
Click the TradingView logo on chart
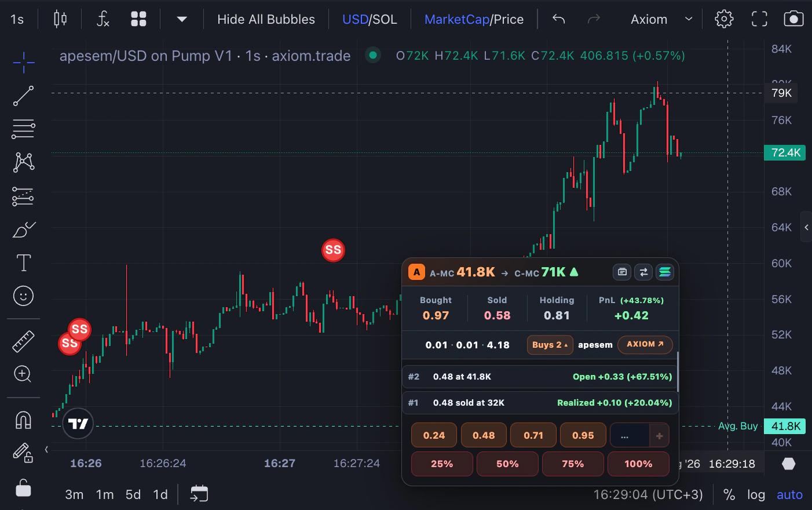pos(78,424)
